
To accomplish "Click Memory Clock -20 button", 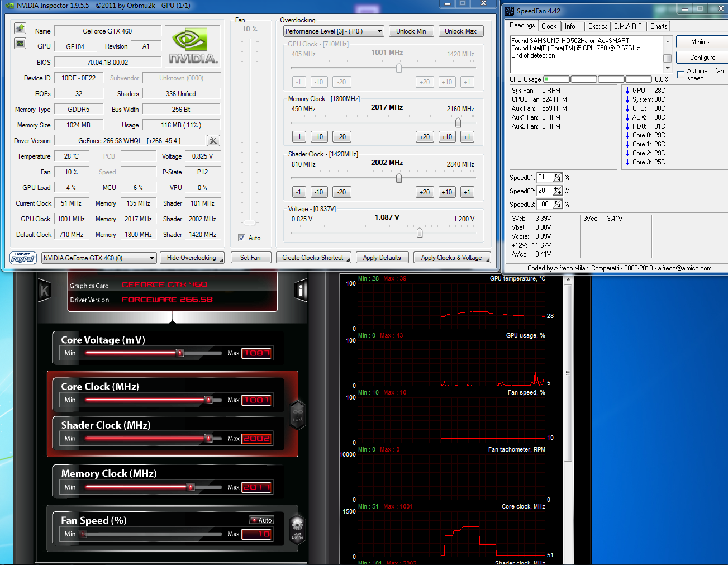I will (x=342, y=137).
